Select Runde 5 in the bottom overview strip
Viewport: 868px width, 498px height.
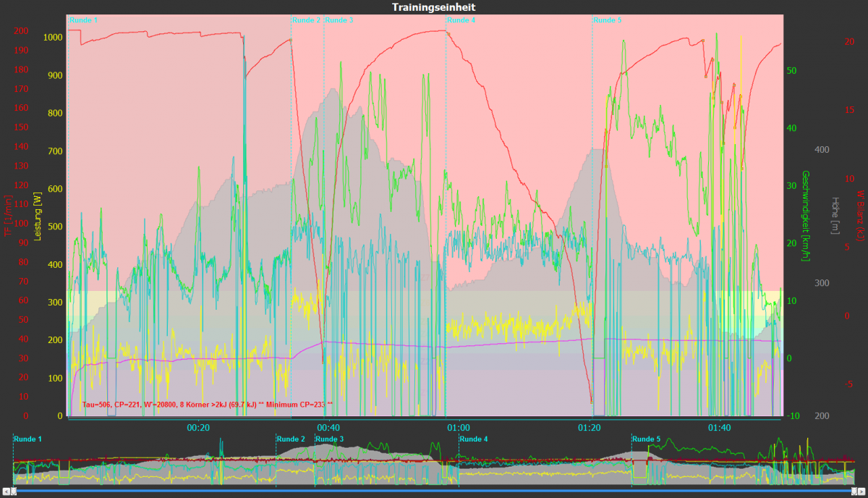point(646,439)
